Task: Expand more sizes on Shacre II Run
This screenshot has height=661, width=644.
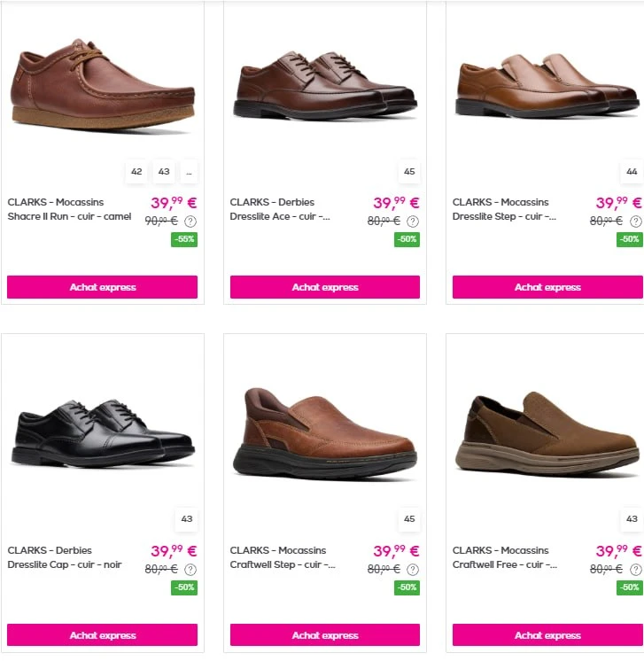Action: pos(189,172)
